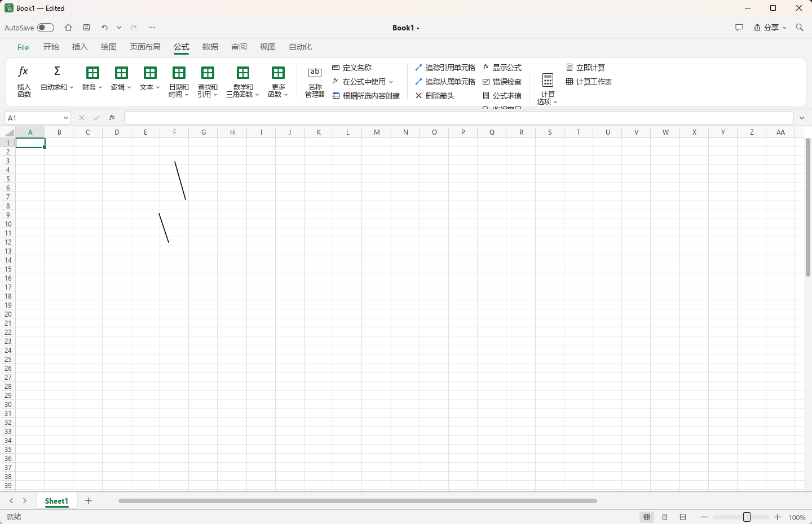Expand the undo history dropdown arrow
This screenshot has width=812, height=524.
click(x=119, y=28)
